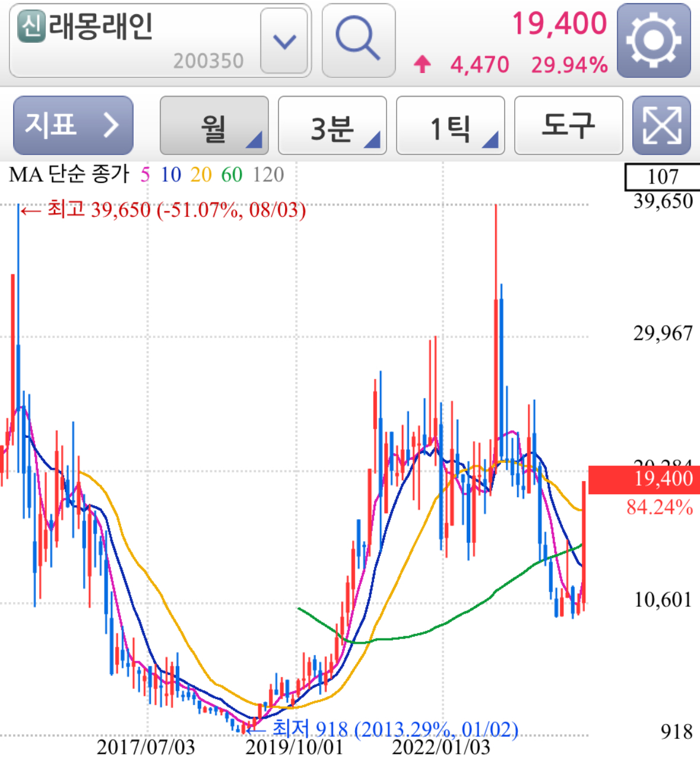Click the stock code 200350 field
Image resolution: width=700 pixels, height=765 pixels.
[207, 59]
